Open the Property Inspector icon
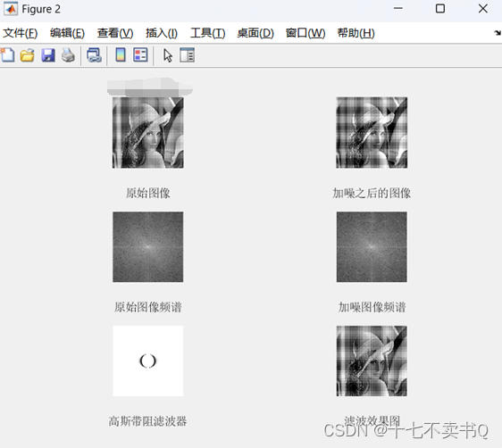This screenshot has width=502, height=448. [x=187, y=55]
